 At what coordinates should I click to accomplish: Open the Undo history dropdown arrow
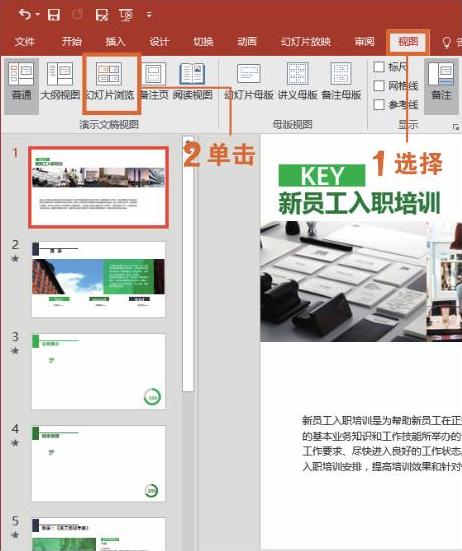[x=38, y=15]
